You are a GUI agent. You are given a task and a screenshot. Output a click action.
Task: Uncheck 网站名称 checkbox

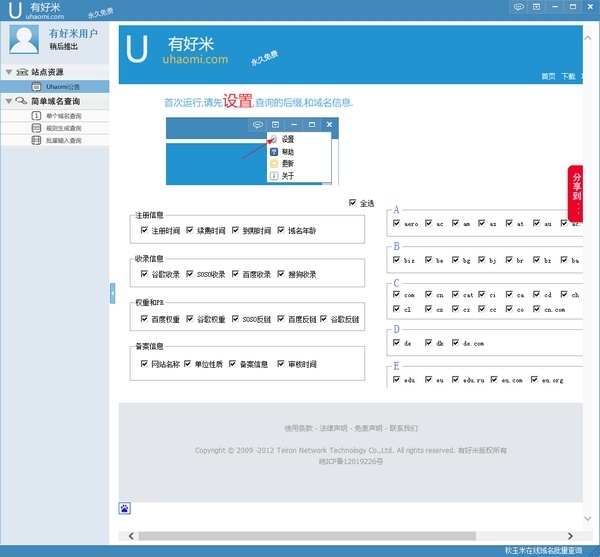click(x=144, y=363)
